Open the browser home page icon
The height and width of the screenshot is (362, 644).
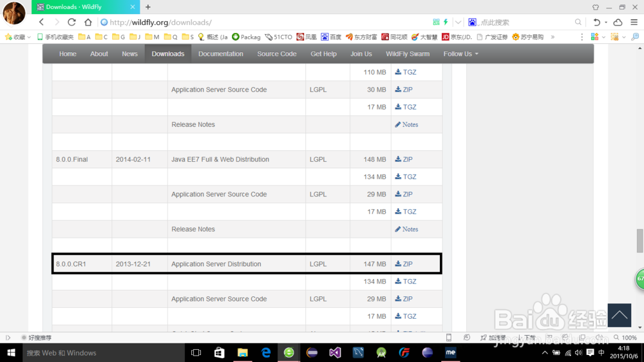pyautogui.click(x=88, y=22)
